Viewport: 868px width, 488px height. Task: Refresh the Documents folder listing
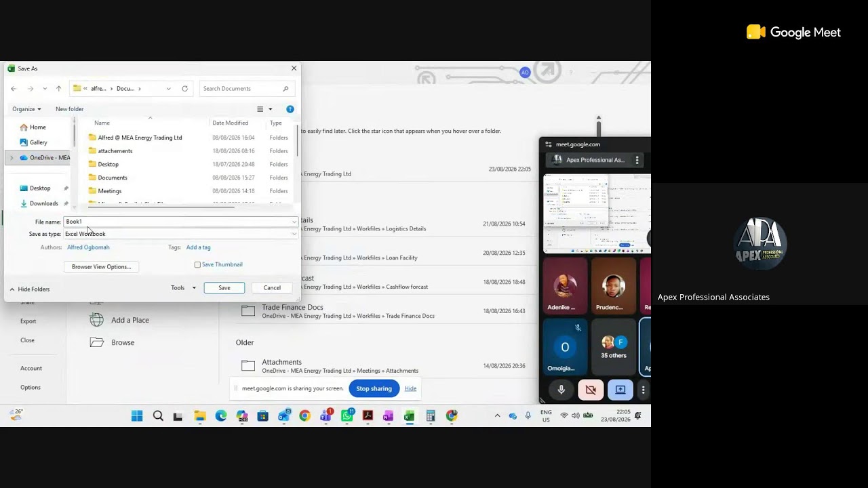tap(184, 89)
